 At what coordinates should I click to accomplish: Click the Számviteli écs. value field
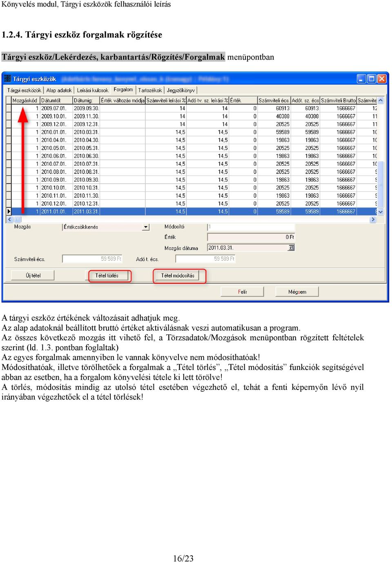click(x=92, y=259)
